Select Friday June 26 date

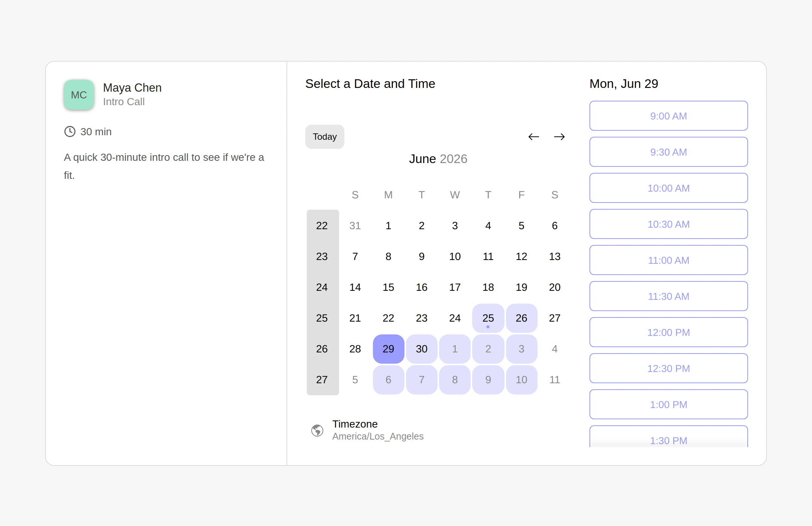521,318
